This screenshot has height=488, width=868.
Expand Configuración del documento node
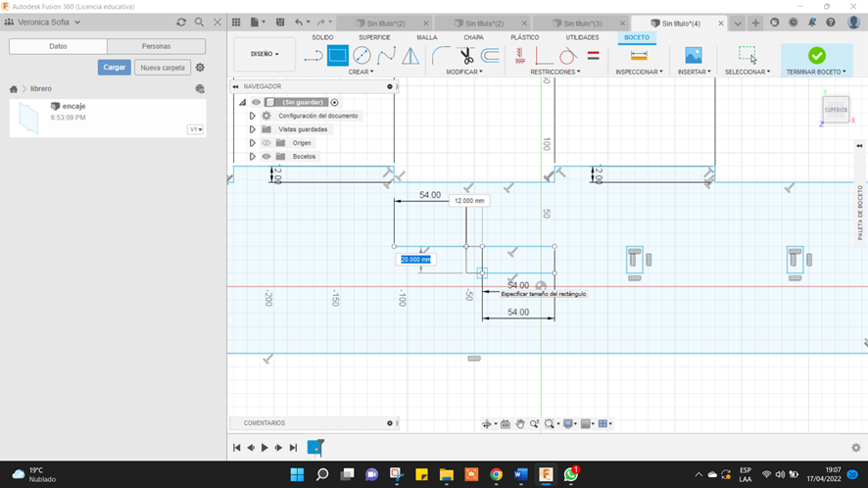tap(253, 116)
